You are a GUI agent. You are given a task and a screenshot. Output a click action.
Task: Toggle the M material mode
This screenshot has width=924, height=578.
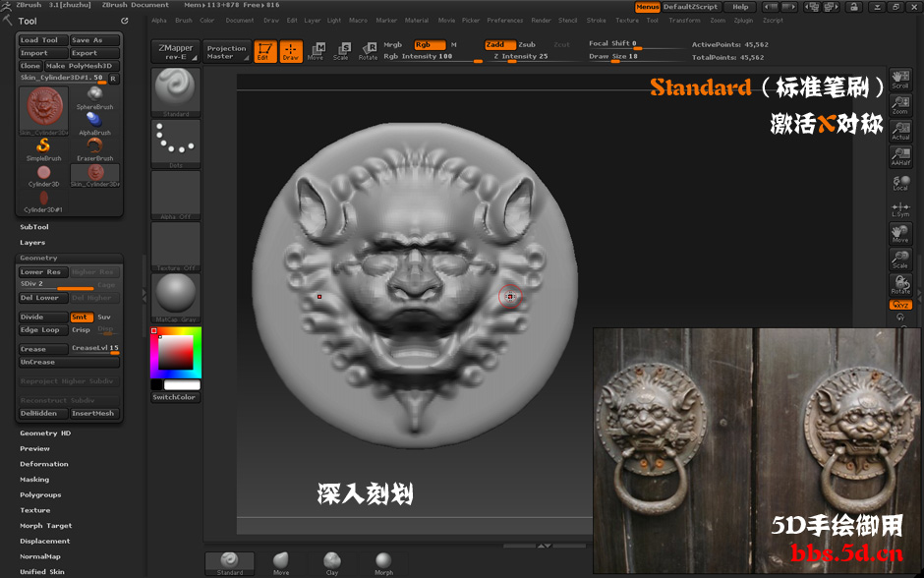pyautogui.click(x=454, y=45)
